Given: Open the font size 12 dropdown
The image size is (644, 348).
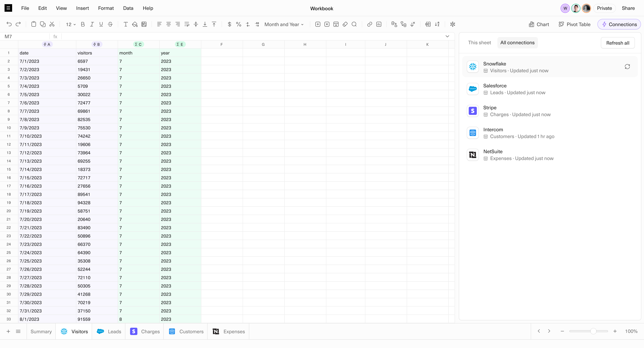Looking at the screenshot, I should tap(71, 24).
